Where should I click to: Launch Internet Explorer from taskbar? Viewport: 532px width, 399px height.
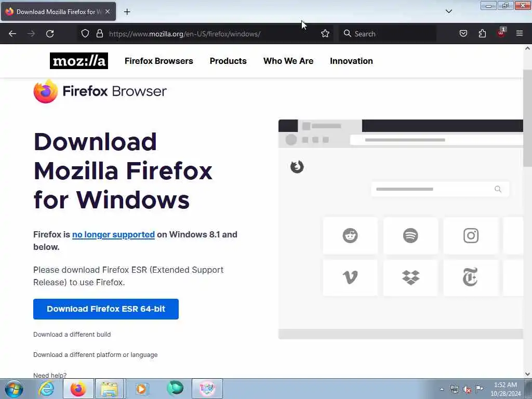(46, 389)
